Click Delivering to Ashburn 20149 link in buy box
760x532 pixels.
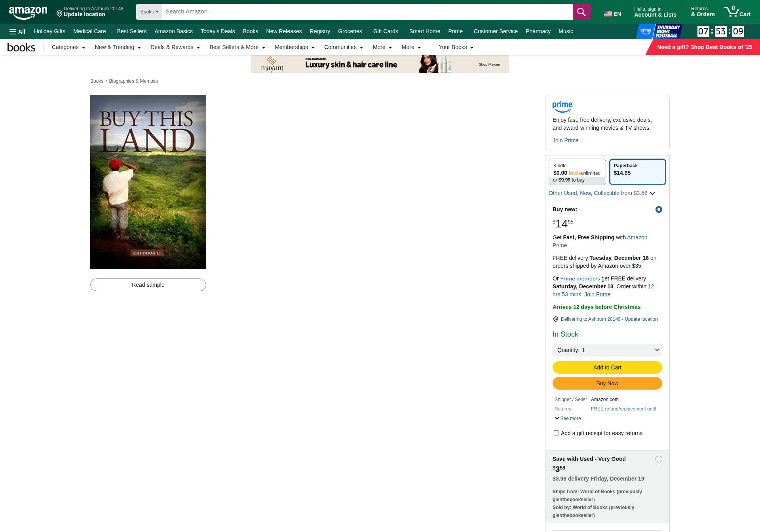pos(609,319)
